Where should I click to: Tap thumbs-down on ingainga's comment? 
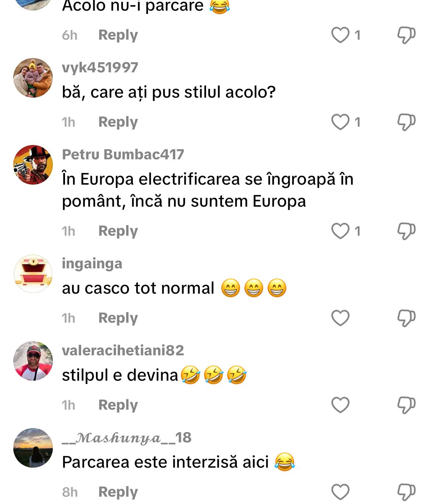[407, 318]
